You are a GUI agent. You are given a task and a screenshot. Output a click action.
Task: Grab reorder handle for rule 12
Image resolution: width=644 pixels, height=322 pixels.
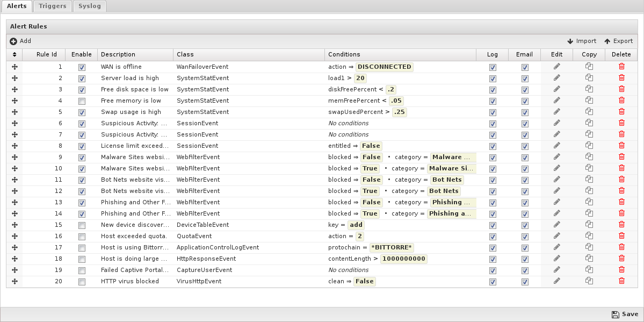(x=15, y=191)
